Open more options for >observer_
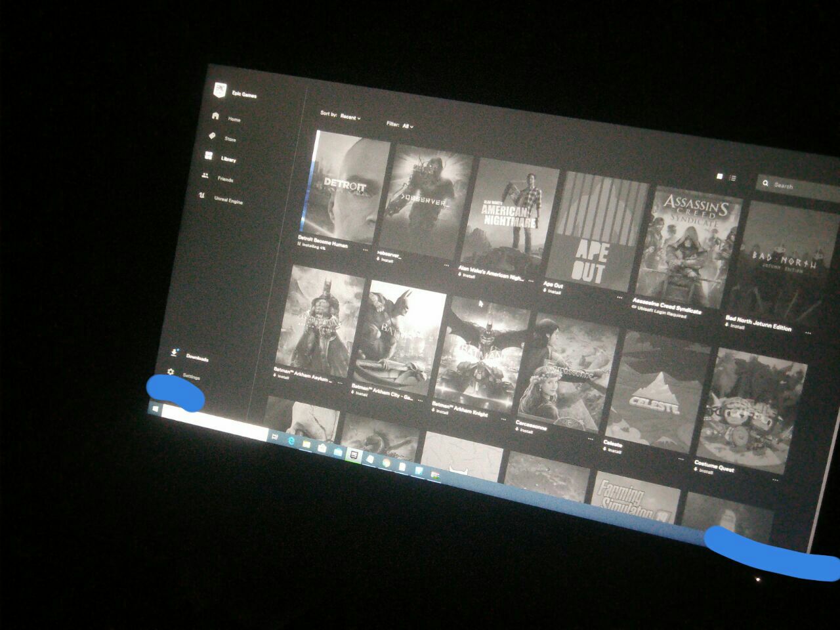The image size is (840, 630). pos(447,266)
